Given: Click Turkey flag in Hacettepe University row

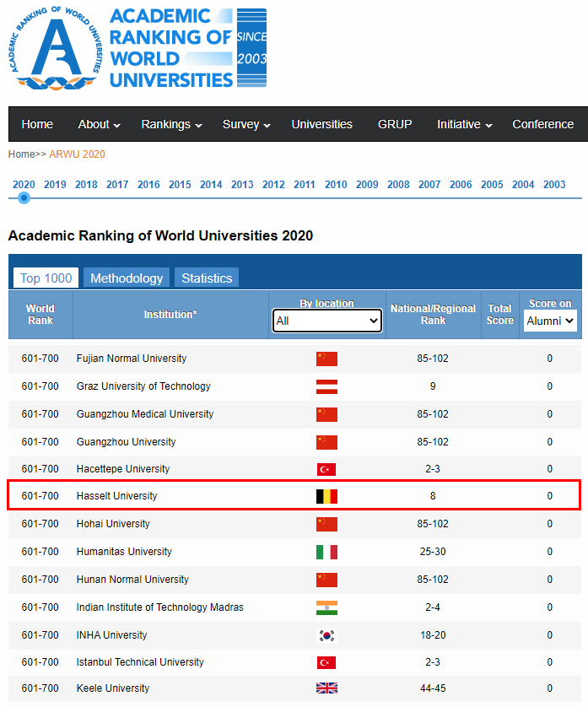Looking at the screenshot, I should click(x=326, y=469).
